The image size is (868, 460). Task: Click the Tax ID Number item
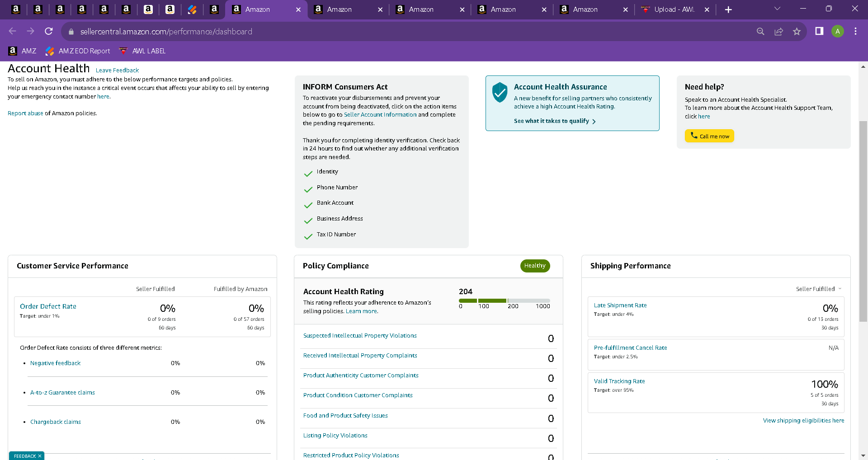(330, 235)
